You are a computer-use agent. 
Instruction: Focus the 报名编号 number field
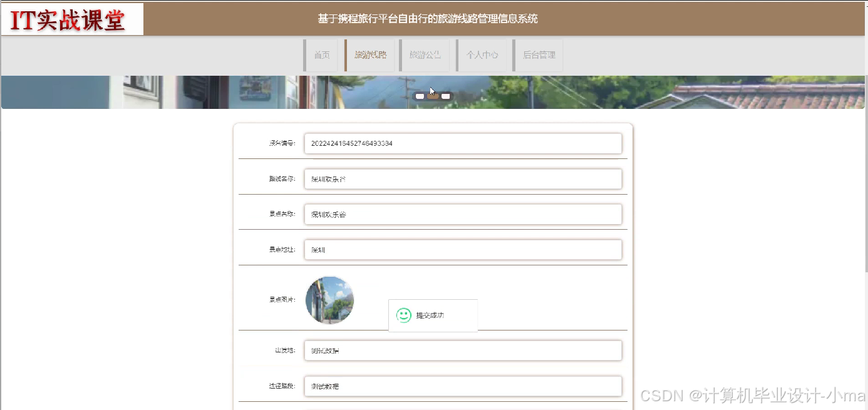[463, 143]
